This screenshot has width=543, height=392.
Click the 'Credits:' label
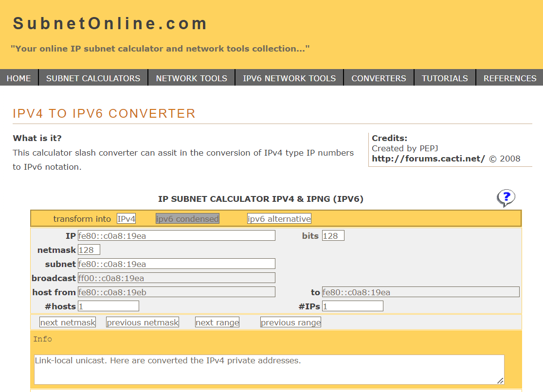[390, 138]
